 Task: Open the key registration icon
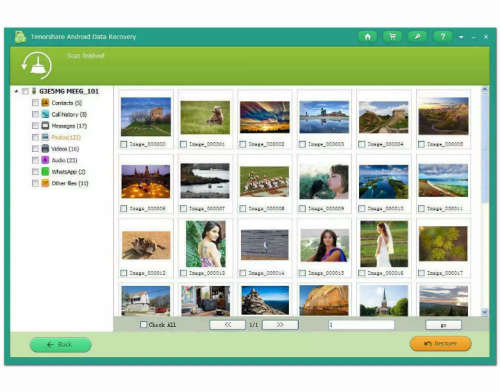coord(417,36)
